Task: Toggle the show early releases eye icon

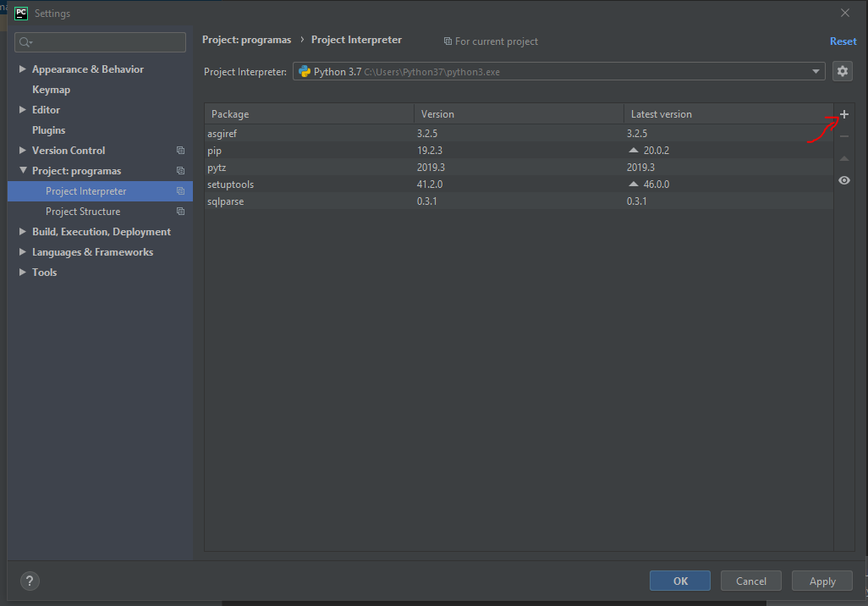Action: pyautogui.click(x=843, y=180)
